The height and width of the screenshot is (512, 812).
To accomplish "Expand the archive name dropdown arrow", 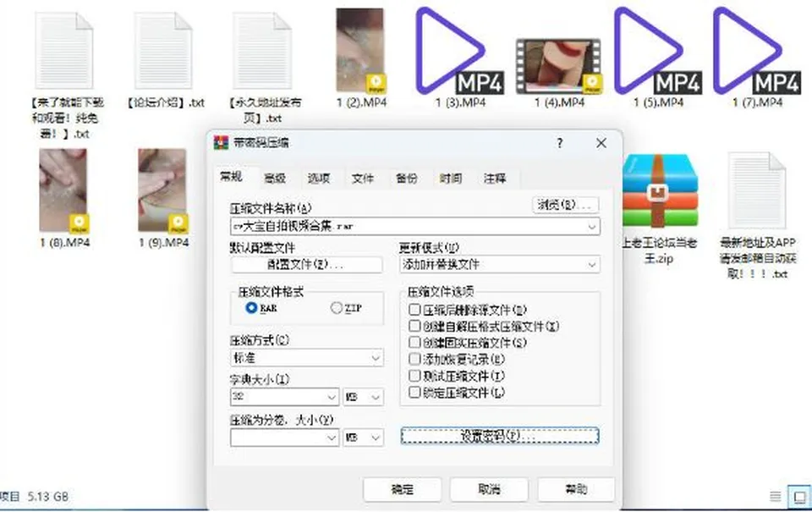I will point(591,227).
